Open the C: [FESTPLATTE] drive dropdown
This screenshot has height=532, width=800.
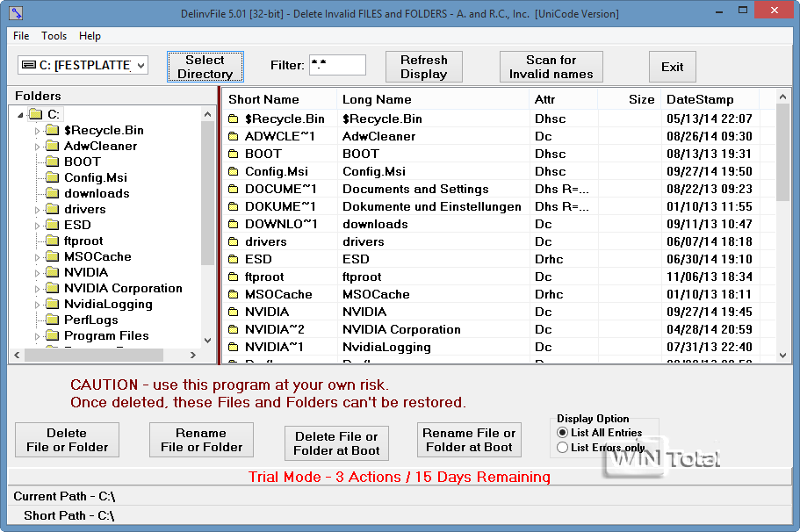[x=141, y=65]
